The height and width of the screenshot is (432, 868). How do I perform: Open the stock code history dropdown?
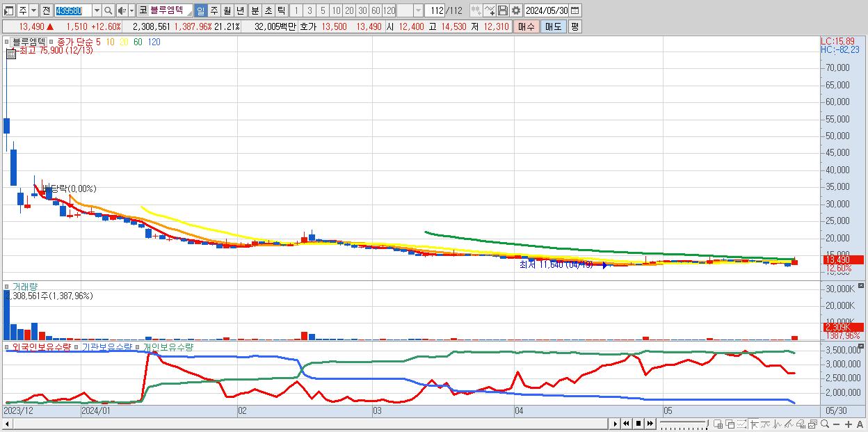[97, 10]
